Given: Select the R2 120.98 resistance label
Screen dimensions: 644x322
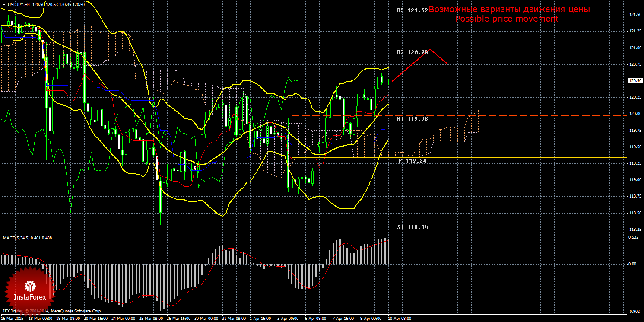Looking at the screenshot, I should click(x=412, y=52).
